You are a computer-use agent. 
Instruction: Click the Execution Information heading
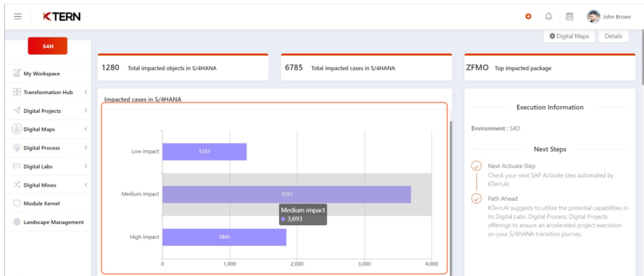[550, 107]
